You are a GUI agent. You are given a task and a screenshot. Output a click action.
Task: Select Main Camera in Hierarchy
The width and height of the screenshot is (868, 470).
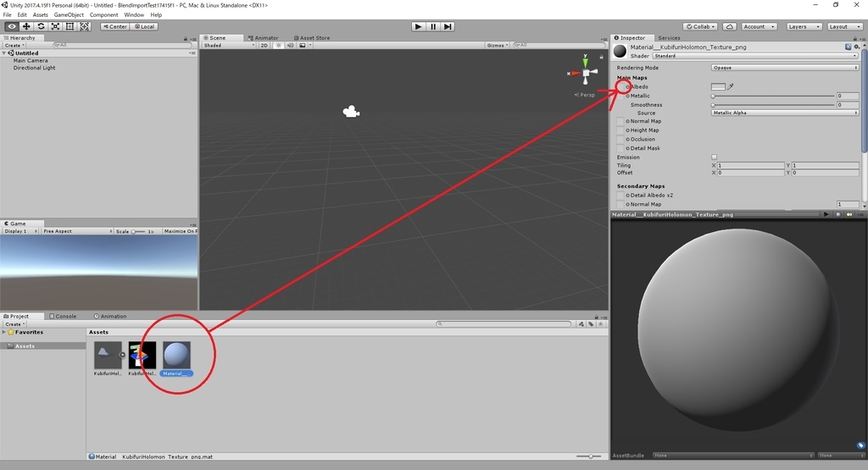tap(31, 61)
